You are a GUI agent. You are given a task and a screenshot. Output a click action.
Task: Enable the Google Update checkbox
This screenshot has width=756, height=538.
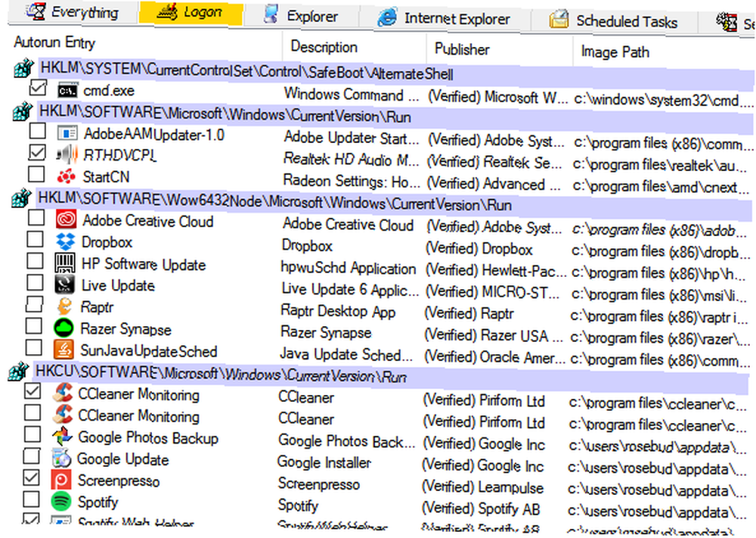click(32, 456)
